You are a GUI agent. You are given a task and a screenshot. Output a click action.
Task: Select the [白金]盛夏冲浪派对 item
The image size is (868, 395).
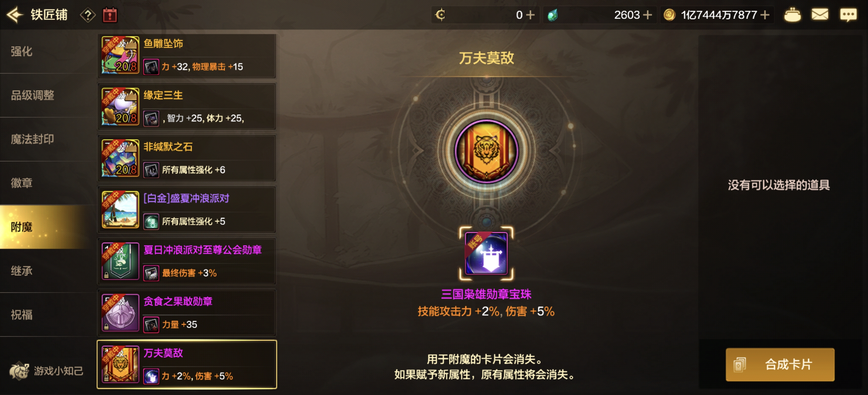click(187, 210)
